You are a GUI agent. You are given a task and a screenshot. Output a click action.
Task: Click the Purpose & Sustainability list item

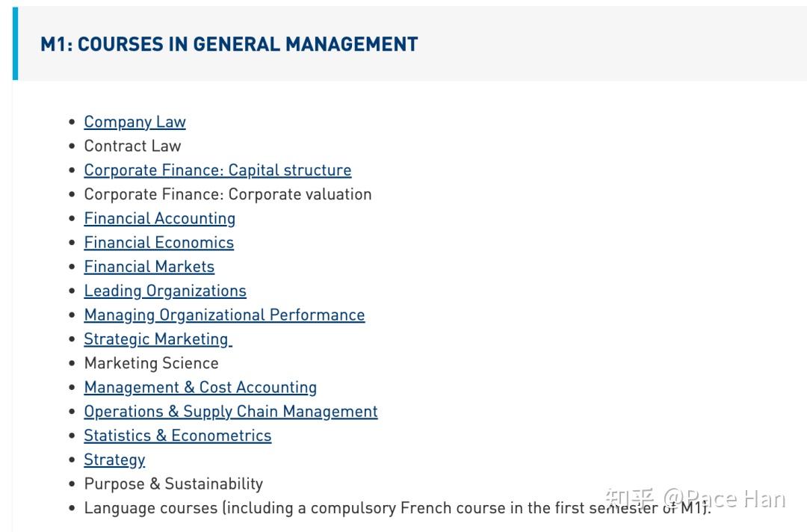(x=173, y=484)
